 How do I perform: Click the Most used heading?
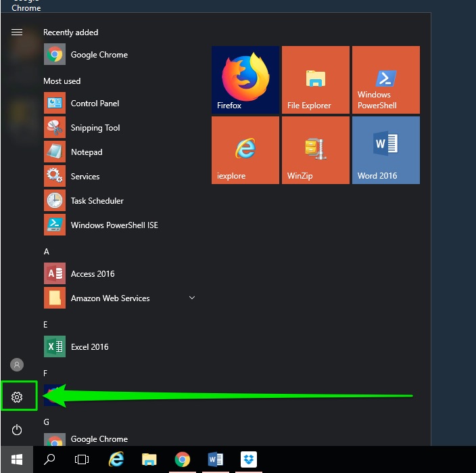62,81
